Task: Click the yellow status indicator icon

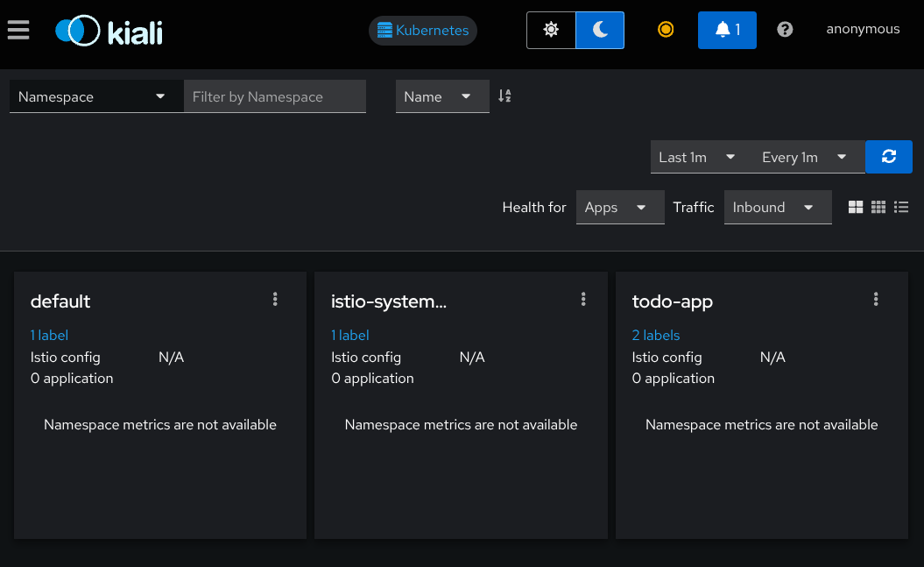Action: click(666, 30)
